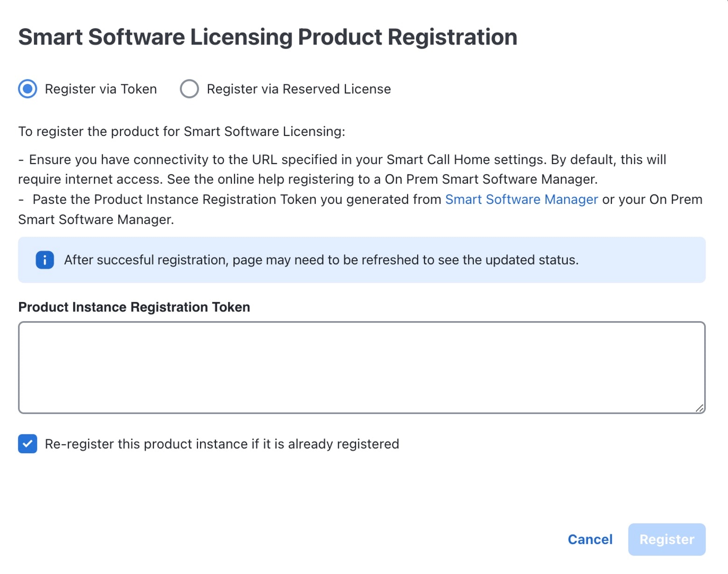Click the "Re-register this product instance" label text
Viewport: 728px width, 574px height.
pos(222,444)
